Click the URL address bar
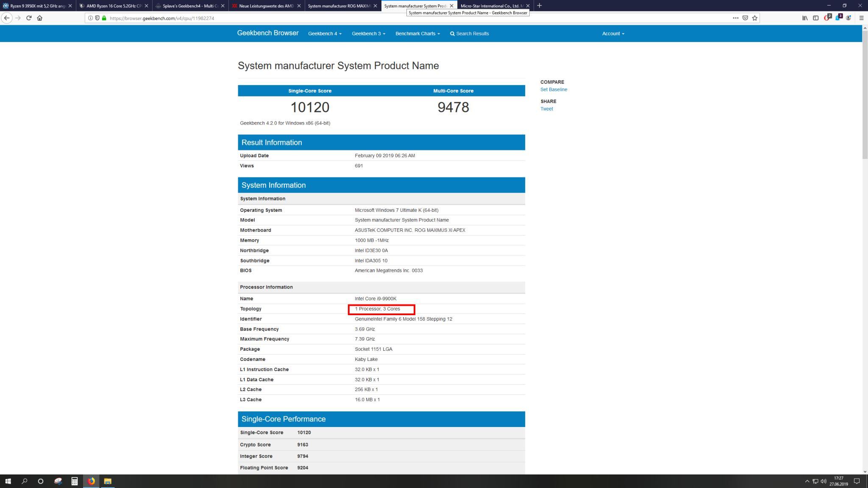 pos(381,18)
